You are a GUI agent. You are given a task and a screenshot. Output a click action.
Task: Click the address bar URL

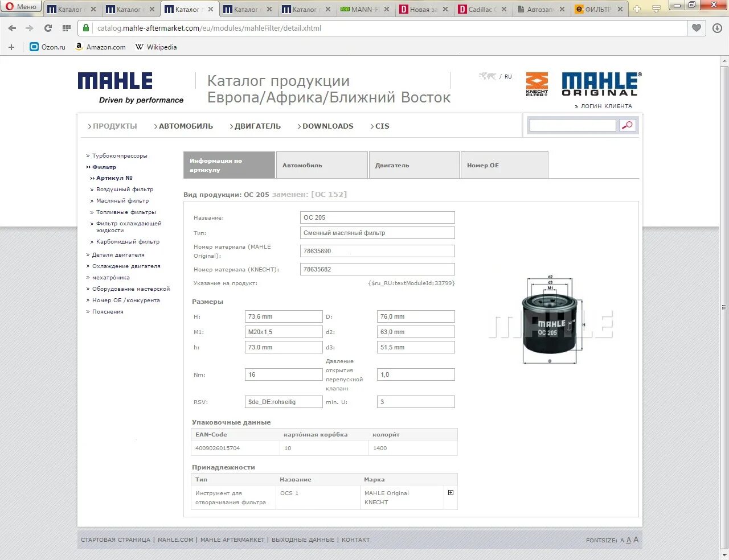[x=209, y=28]
